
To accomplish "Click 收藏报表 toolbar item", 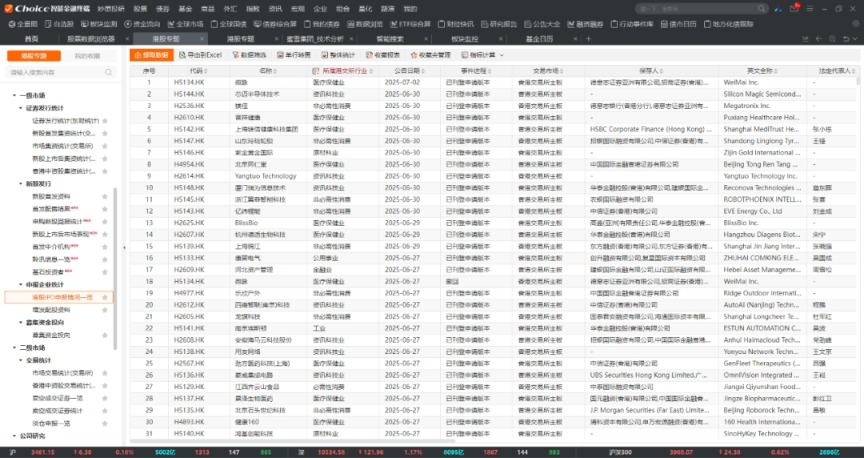I will [x=383, y=55].
